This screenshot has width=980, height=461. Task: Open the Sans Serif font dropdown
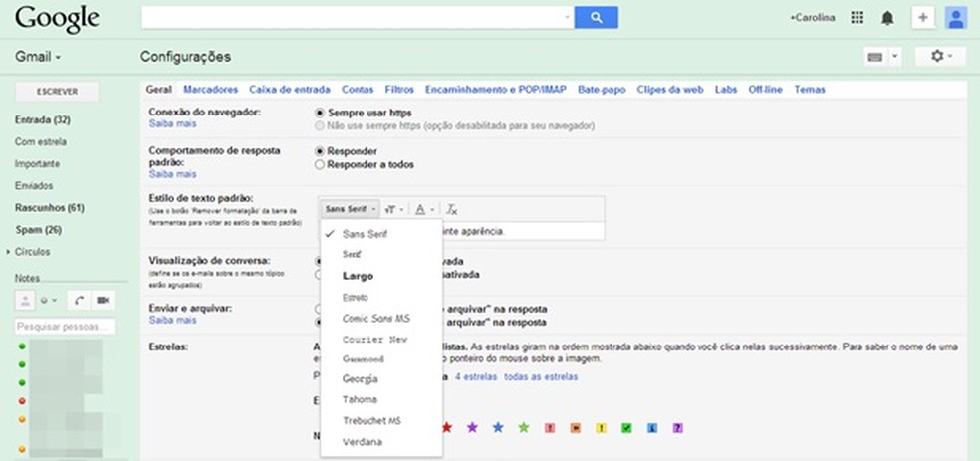click(351, 209)
